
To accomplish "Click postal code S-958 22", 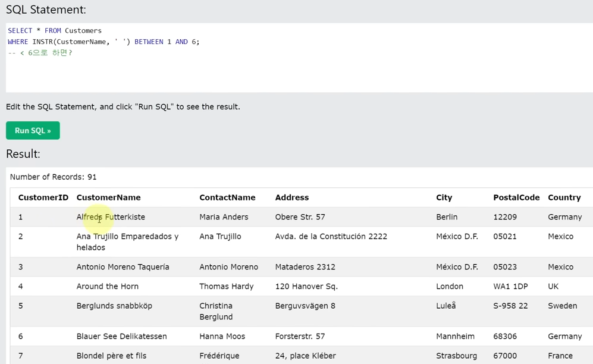I will (510, 306).
